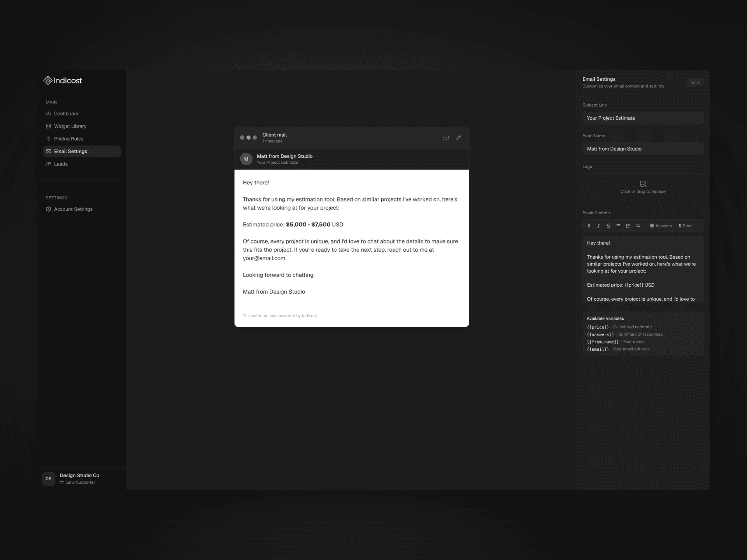Insert a link in email content
Viewport: 747px width, 560px height.
pyautogui.click(x=638, y=226)
